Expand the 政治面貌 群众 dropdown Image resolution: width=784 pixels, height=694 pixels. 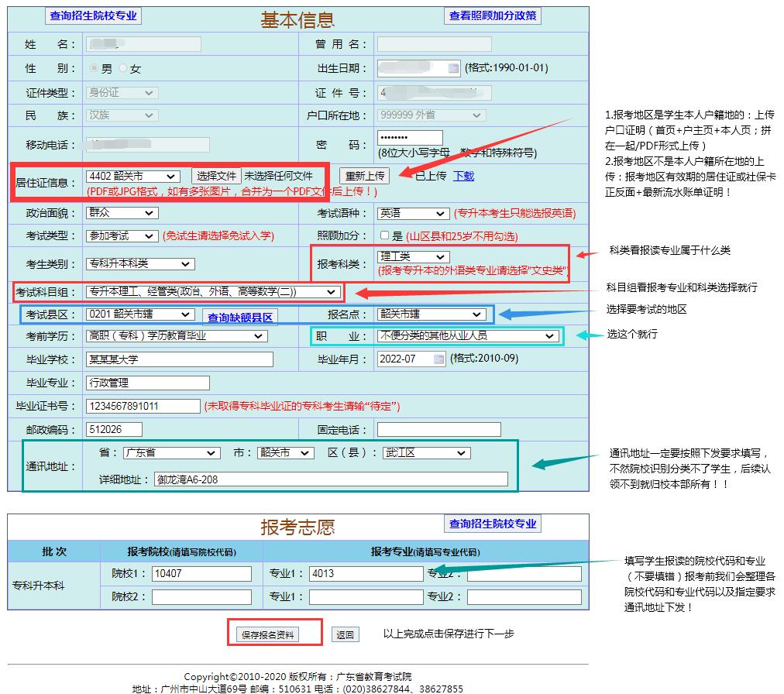tap(122, 212)
